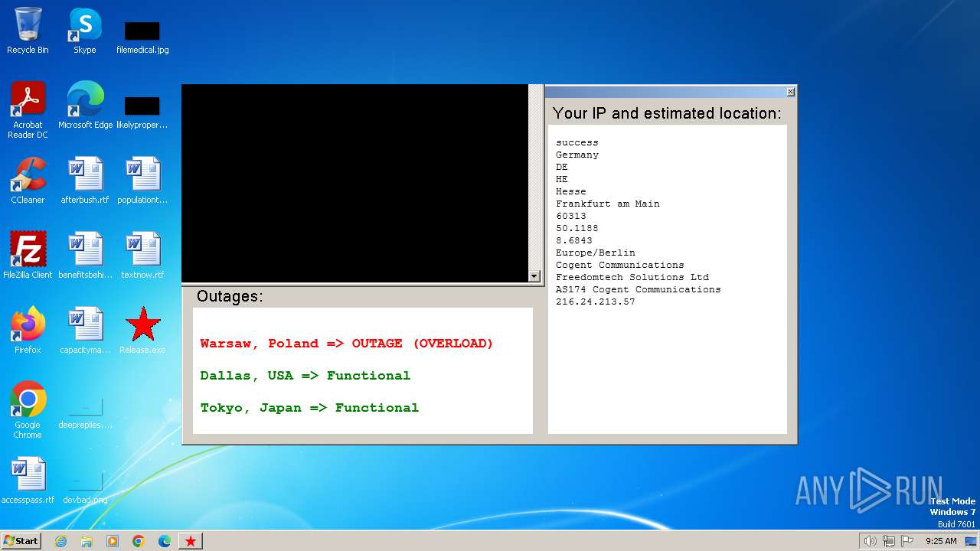Click the Warsaw, Poland outage line

coord(347,344)
